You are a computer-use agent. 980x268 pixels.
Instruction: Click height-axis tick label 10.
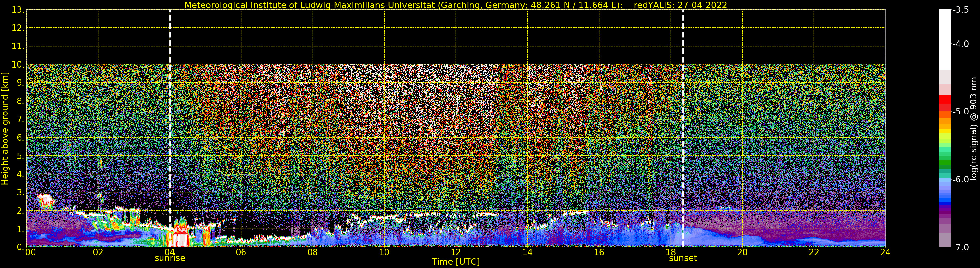click(18, 64)
